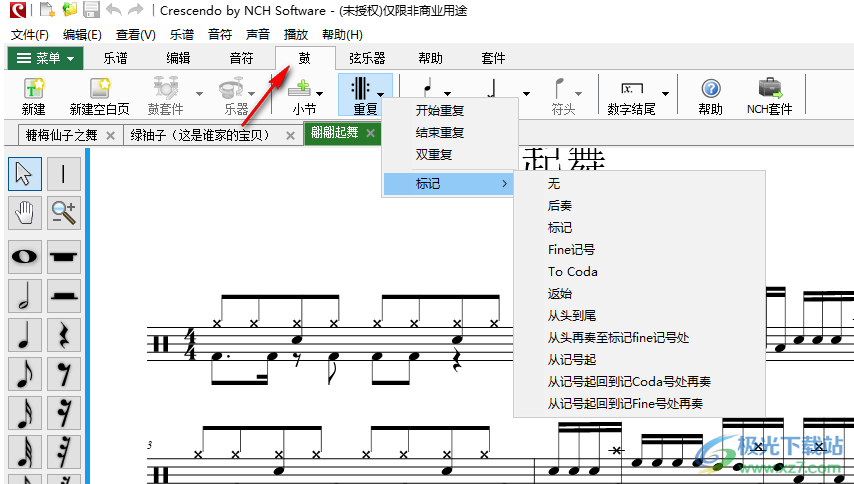Screen dimensions: 854x484
Task: Select the arrow pointer tool
Action: tap(25, 174)
